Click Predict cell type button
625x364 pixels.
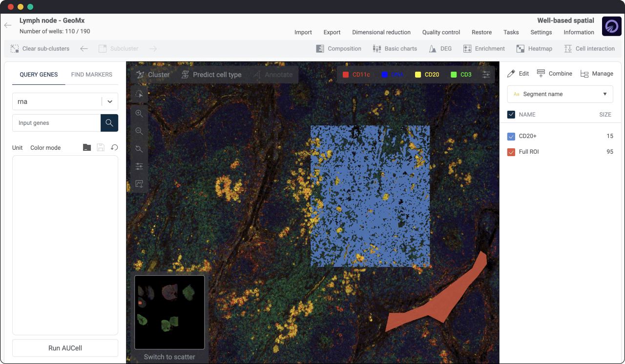(211, 75)
